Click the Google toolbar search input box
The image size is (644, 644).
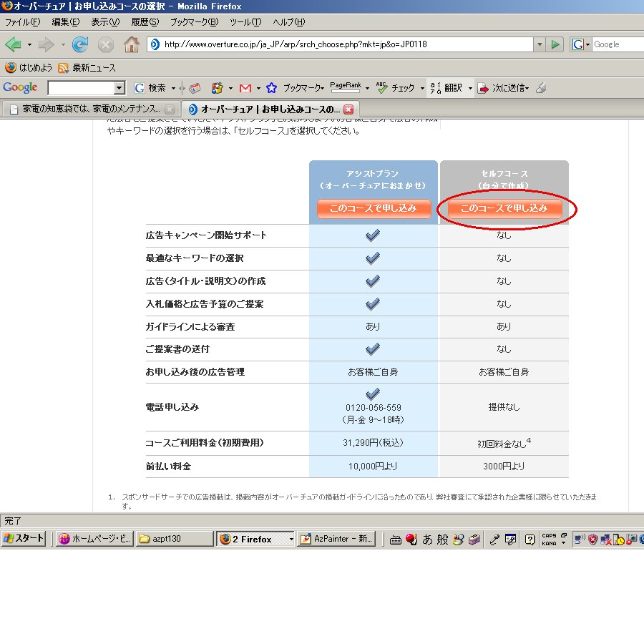click(82, 87)
